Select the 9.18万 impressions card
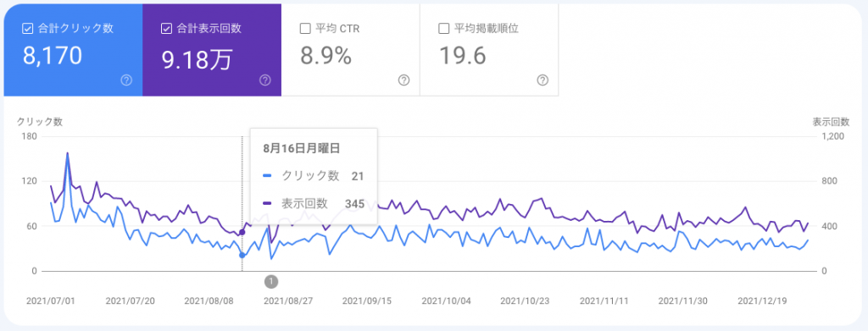The image size is (868, 331). 212,50
